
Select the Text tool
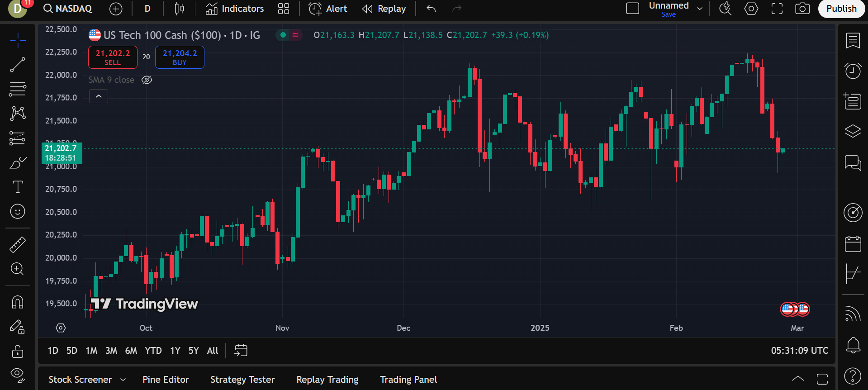[x=18, y=187]
